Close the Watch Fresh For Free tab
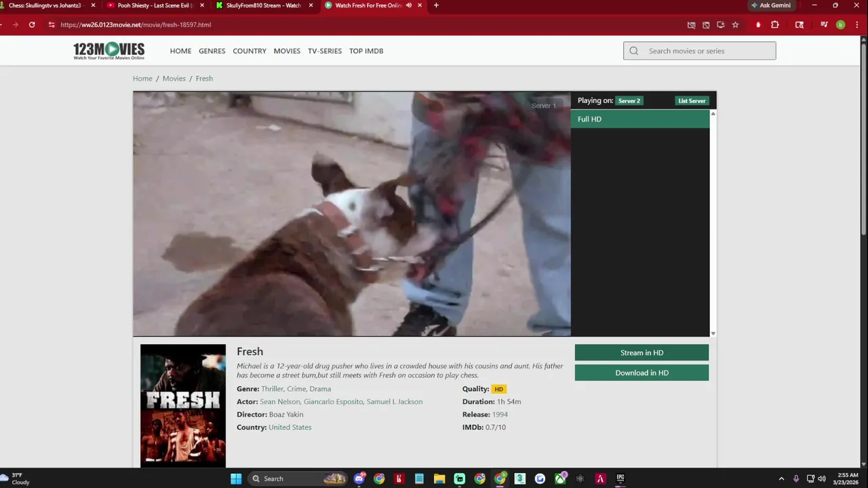868x488 pixels. coord(420,5)
